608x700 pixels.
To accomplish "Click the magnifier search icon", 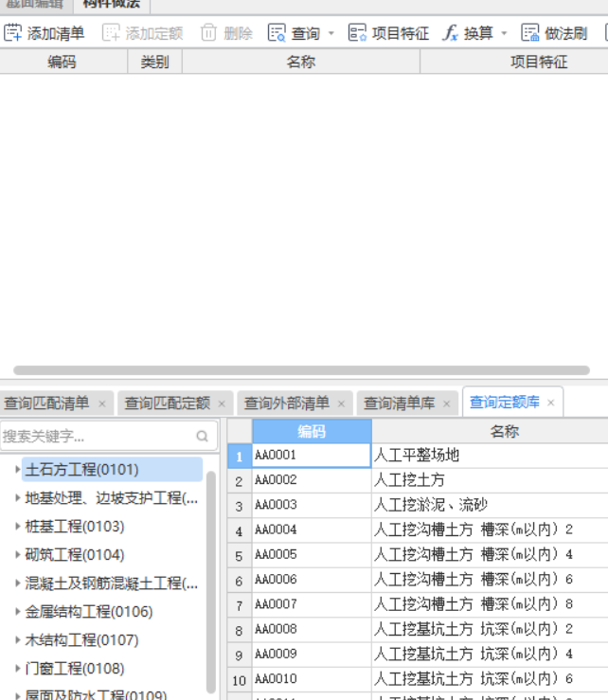I will click(203, 436).
